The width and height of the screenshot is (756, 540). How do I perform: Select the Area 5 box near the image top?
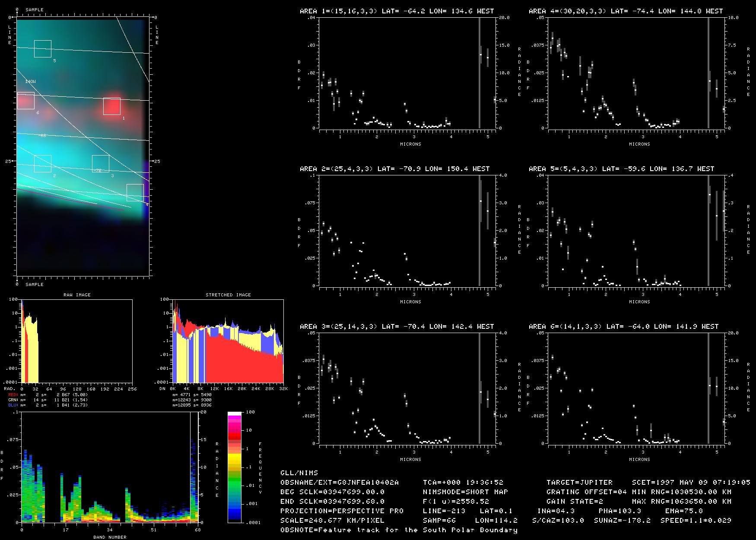click(43, 49)
